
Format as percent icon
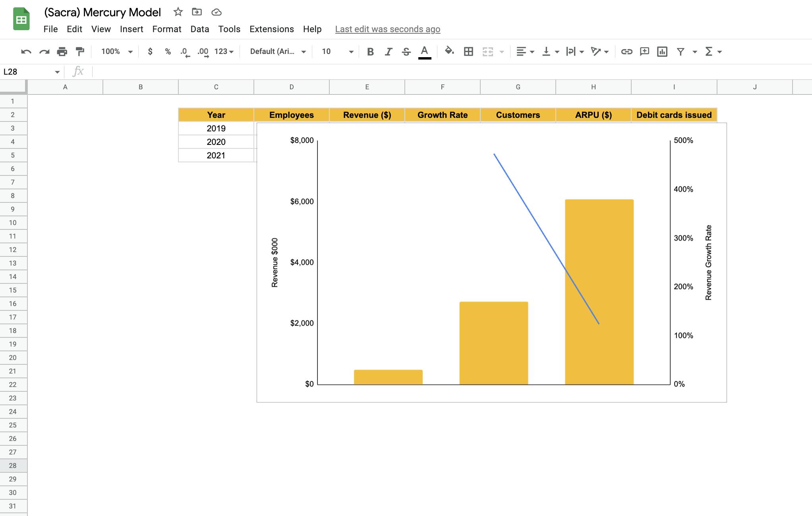(168, 52)
